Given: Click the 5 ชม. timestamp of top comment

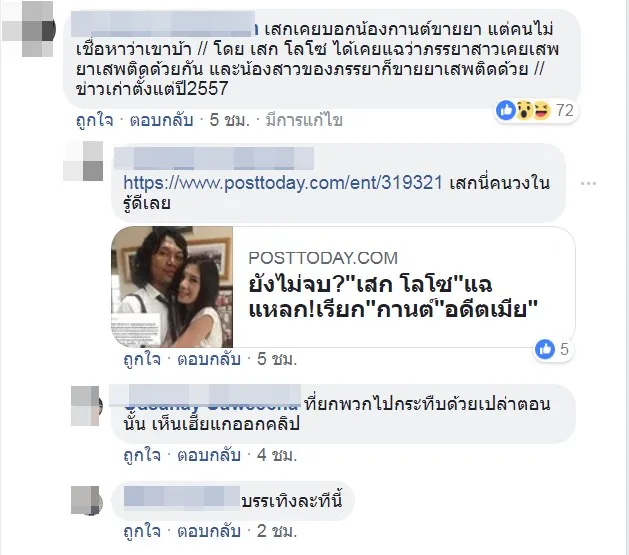Looking at the screenshot, I should (x=229, y=120).
